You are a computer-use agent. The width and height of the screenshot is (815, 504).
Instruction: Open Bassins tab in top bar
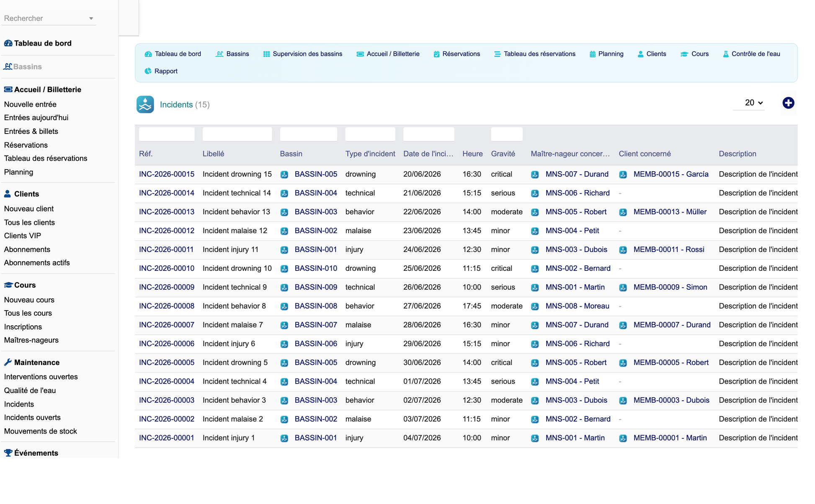(x=232, y=54)
